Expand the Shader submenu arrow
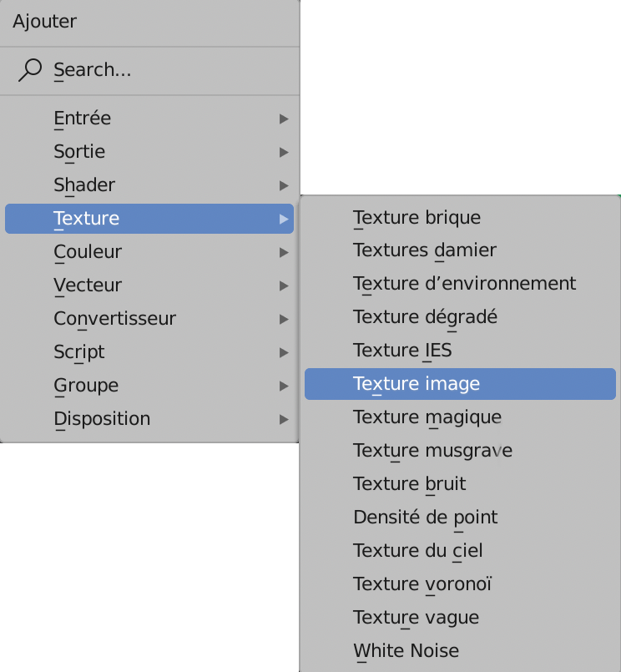This screenshot has width=621, height=672. (284, 185)
